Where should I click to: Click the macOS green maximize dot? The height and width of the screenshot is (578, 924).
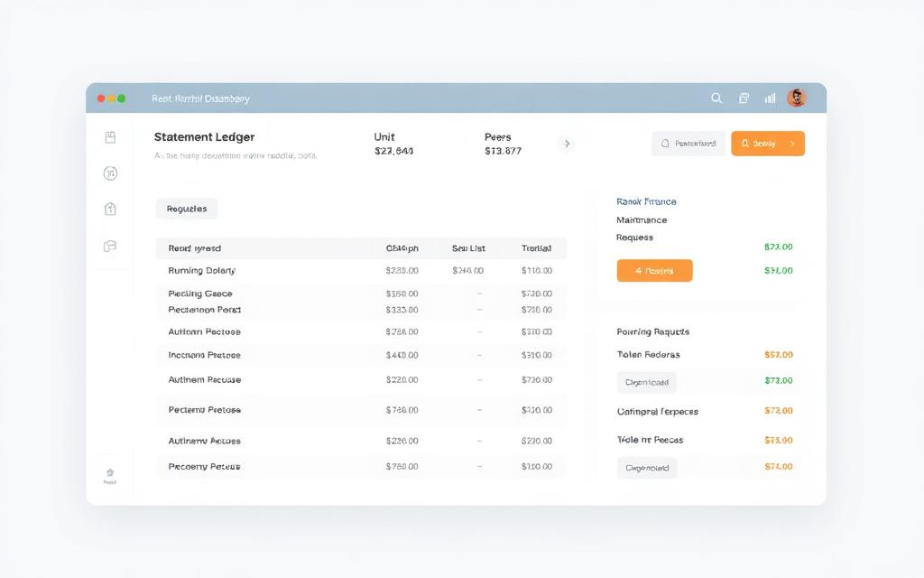click(x=122, y=98)
